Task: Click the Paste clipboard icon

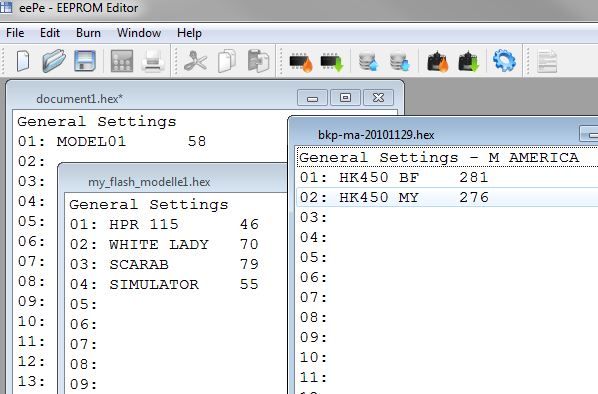Action: (x=258, y=61)
